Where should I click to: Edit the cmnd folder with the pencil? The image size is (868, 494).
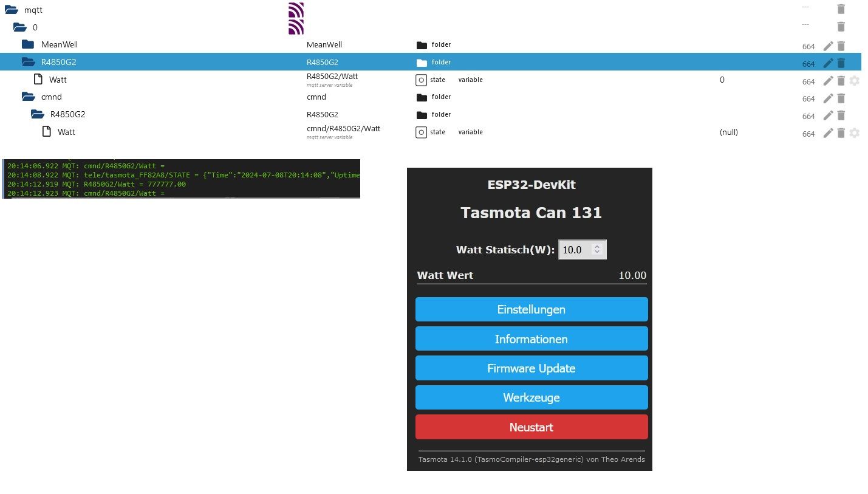(x=828, y=98)
